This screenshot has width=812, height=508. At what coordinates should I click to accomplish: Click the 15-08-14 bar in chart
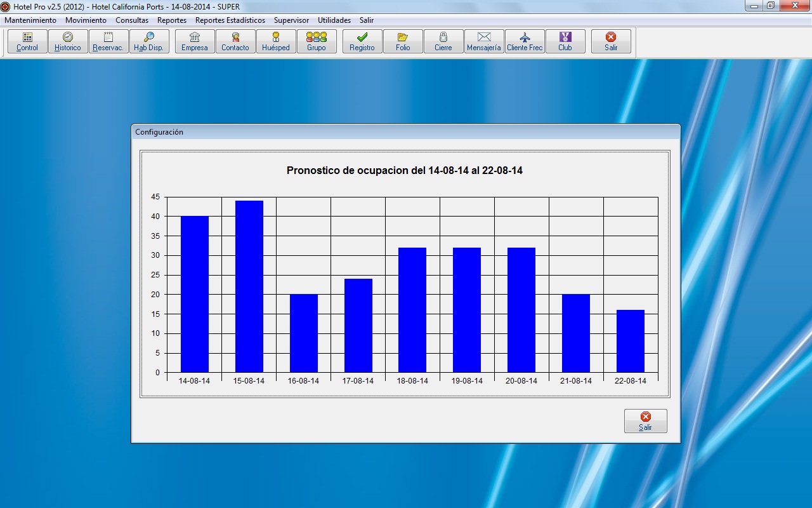249,286
